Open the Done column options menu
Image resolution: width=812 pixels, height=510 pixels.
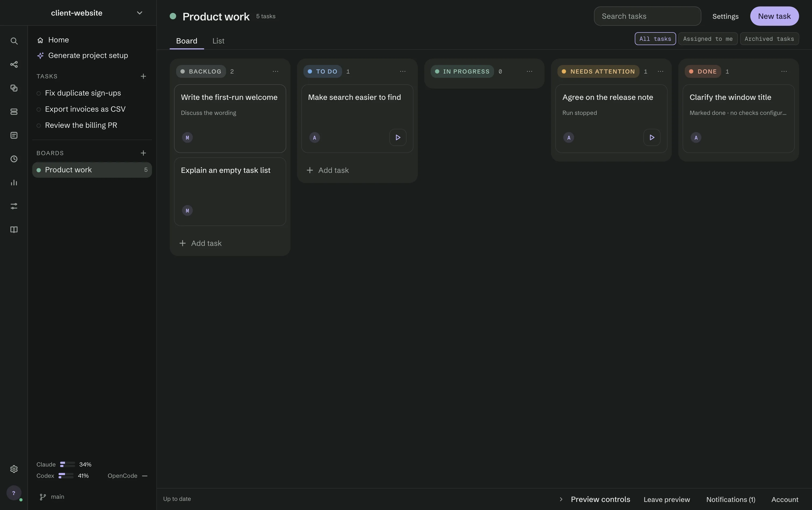784,71
